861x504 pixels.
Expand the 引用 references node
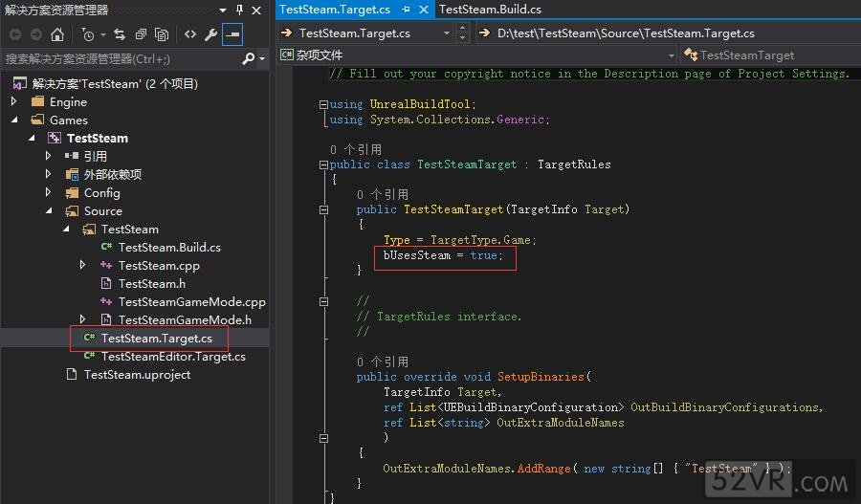coord(49,156)
